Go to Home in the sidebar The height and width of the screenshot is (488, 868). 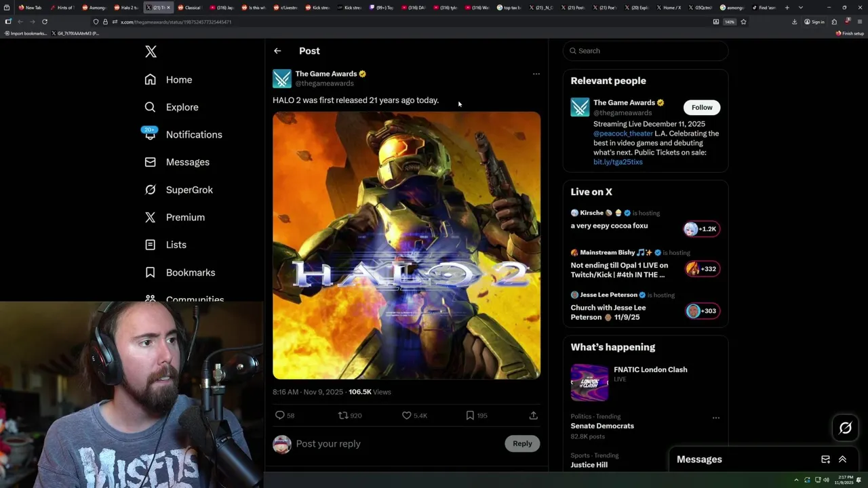(x=169, y=79)
